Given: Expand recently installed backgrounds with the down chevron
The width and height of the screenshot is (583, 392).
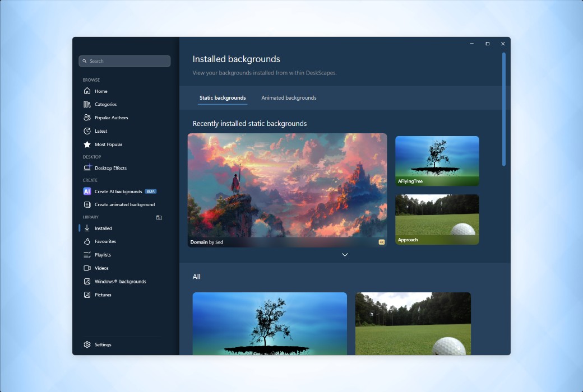Looking at the screenshot, I should [345, 255].
